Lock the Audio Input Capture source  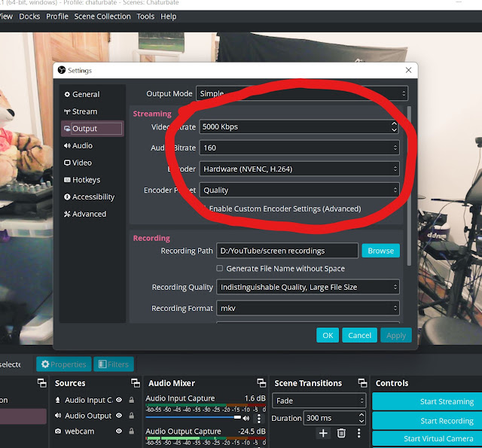click(131, 400)
